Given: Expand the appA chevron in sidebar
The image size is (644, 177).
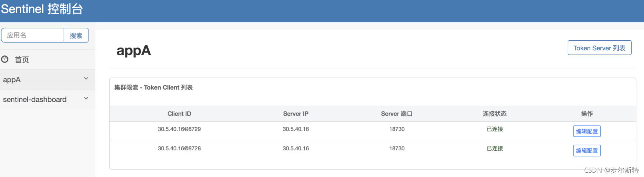Looking at the screenshot, I should (x=86, y=78).
